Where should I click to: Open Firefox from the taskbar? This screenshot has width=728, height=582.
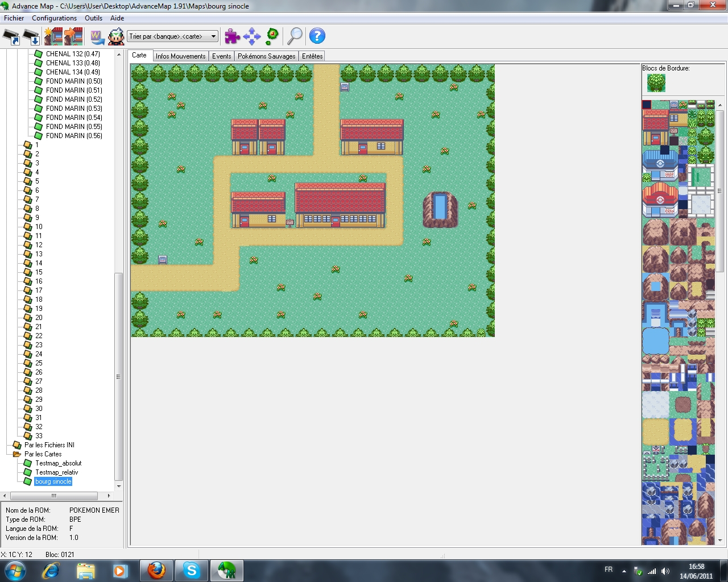(156, 570)
